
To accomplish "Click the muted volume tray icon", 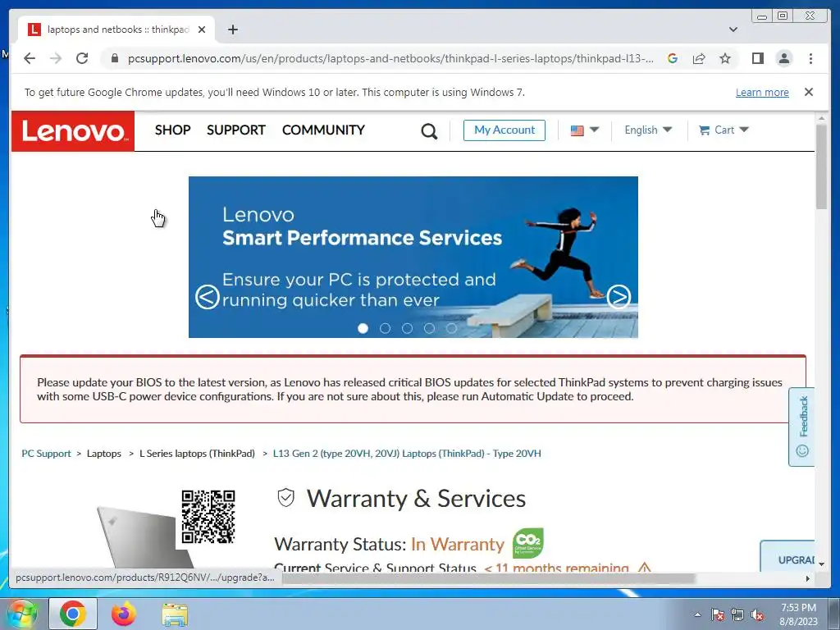I will point(757,614).
